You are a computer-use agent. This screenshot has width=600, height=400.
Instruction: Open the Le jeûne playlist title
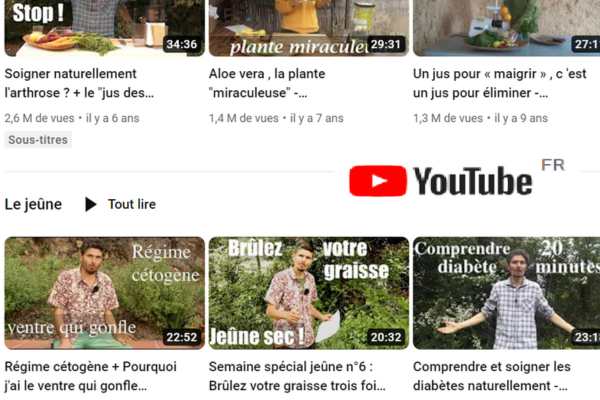(33, 204)
